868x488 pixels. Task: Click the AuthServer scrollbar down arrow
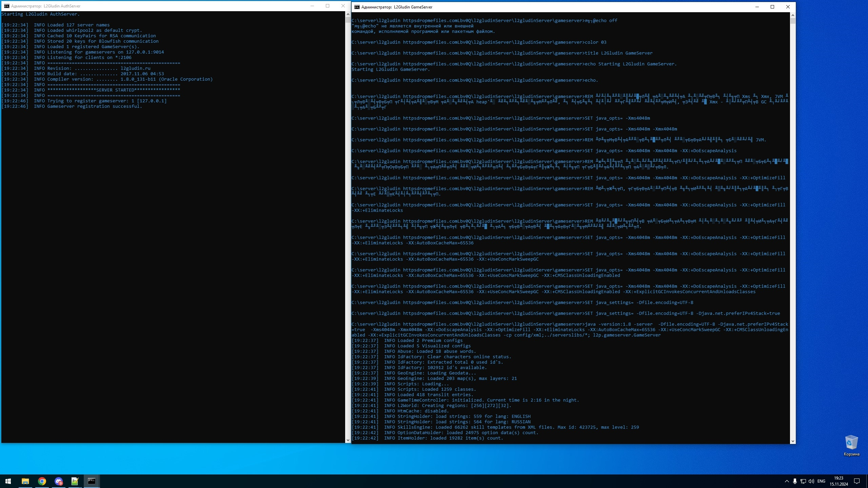click(x=348, y=440)
